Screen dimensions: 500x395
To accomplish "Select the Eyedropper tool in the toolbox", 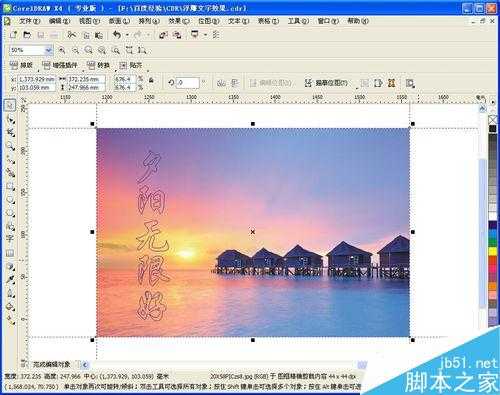I will [10, 280].
